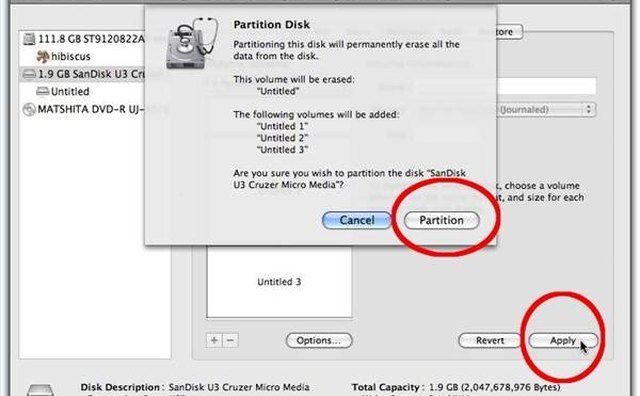Click the disk icon beside Disk Description
This screenshot has height=396, width=640.
(x=40, y=390)
